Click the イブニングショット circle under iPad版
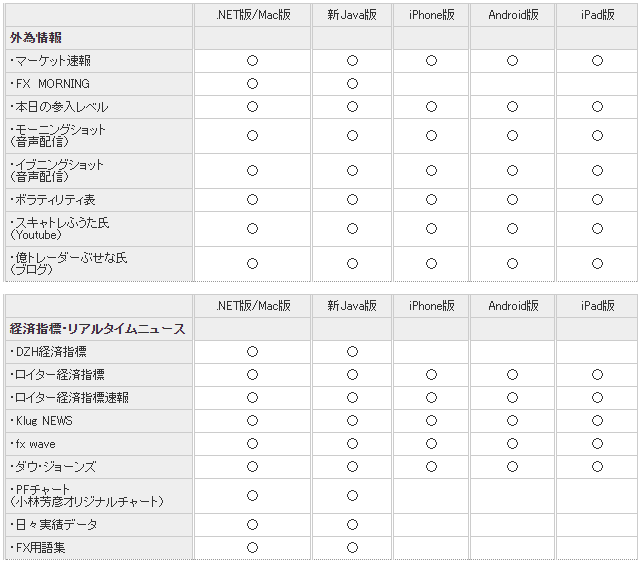This screenshot has width=642, height=565. [x=597, y=171]
